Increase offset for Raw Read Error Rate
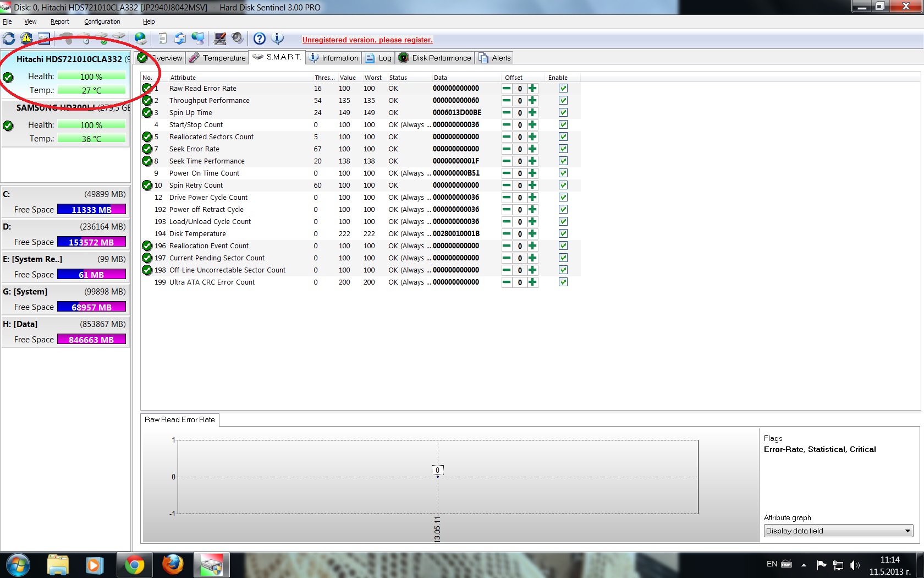 click(x=532, y=89)
